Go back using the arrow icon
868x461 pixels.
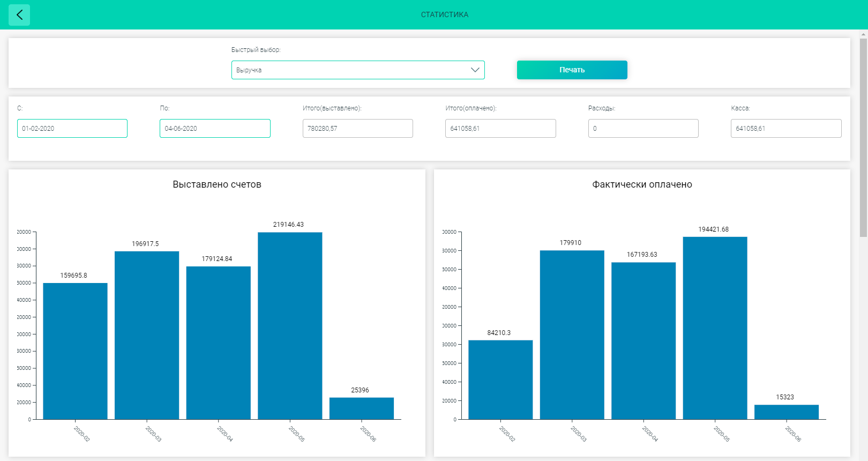point(19,15)
